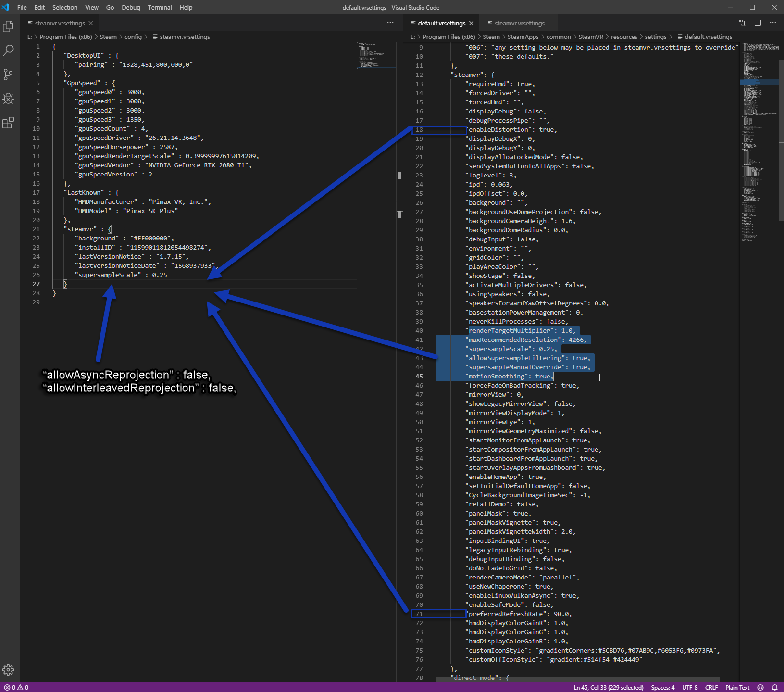The image size is (784, 692).
Task: Click "preferredRefreshRate": 90.0 line
Action: click(518, 614)
